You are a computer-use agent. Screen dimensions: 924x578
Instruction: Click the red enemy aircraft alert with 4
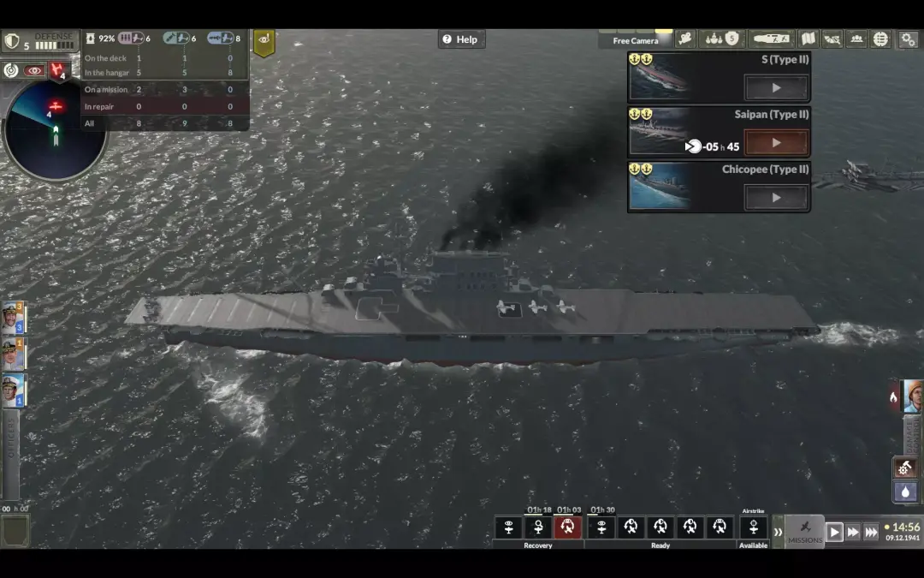pyautogui.click(x=58, y=71)
